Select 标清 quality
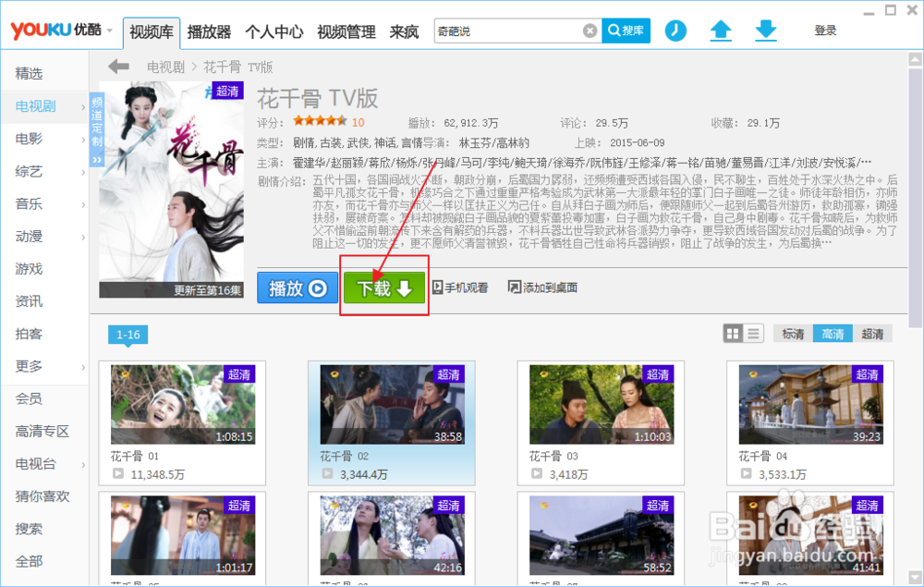 point(793,334)
